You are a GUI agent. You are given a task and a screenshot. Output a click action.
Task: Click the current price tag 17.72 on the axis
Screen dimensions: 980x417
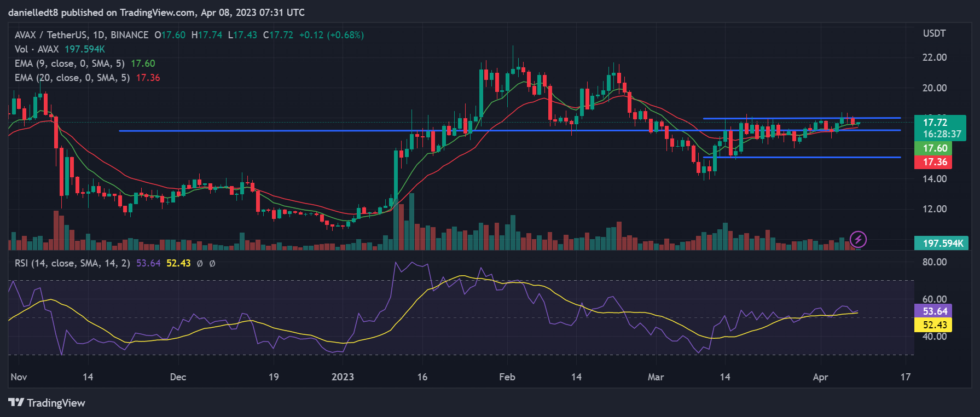click(x=935, y=123)
